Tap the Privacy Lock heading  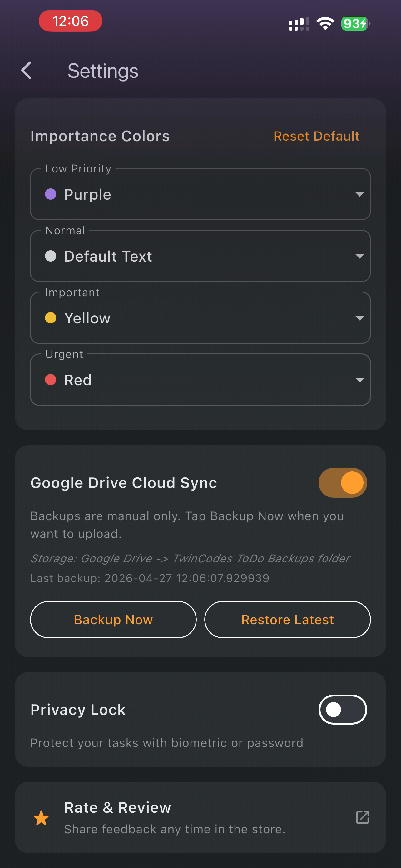pyautogui.click(x=78, y=710)
